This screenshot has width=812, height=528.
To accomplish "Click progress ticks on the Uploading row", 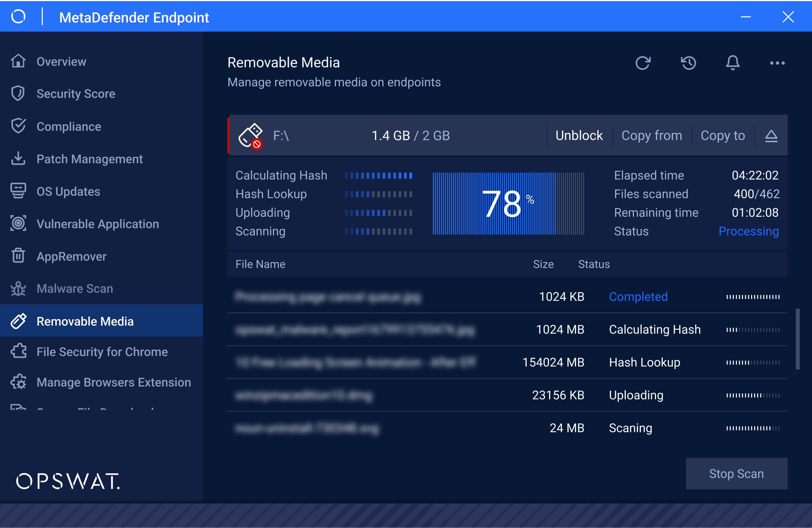I will point(753,395).
